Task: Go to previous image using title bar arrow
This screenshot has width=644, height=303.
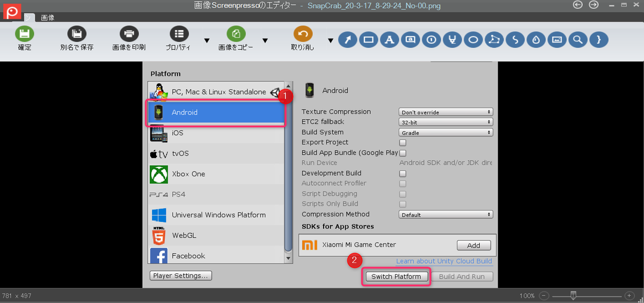Action: [x=578, y=5]
